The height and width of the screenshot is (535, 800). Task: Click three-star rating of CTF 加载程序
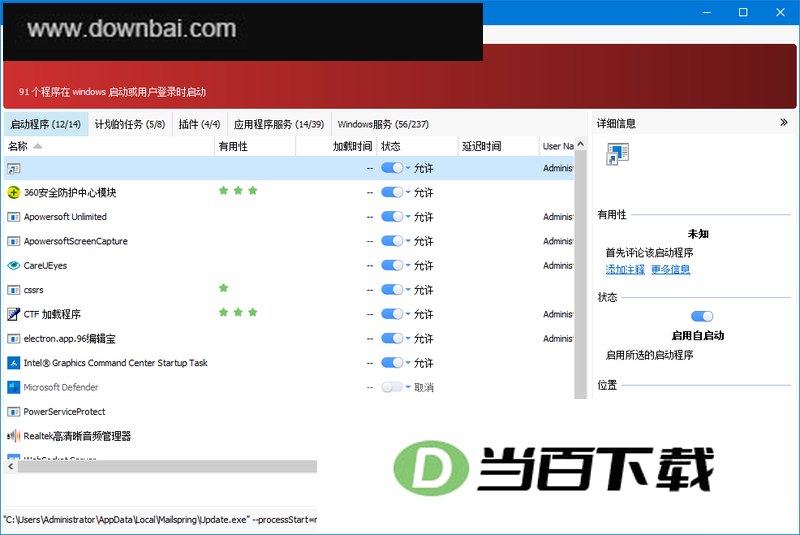point(238,312)
